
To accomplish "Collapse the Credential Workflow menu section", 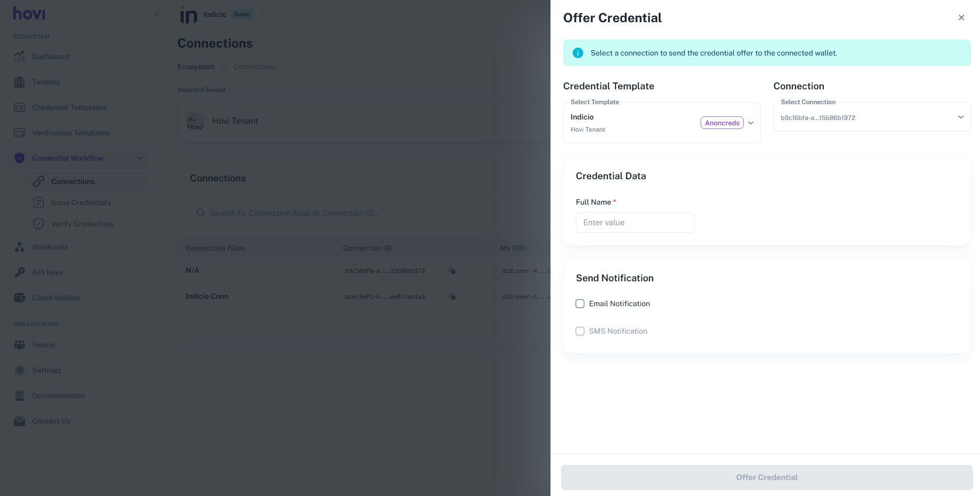I will [x=139, y=158].
